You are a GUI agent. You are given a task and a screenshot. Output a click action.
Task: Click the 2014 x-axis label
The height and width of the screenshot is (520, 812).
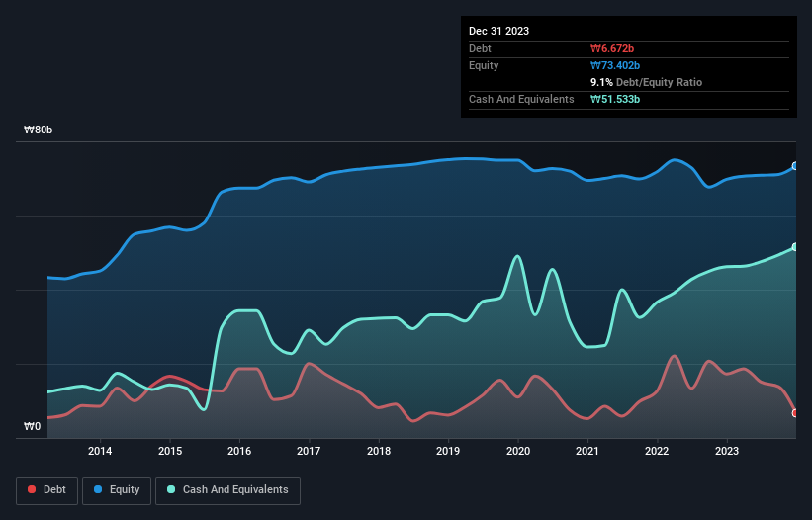(x=100, y=451)
